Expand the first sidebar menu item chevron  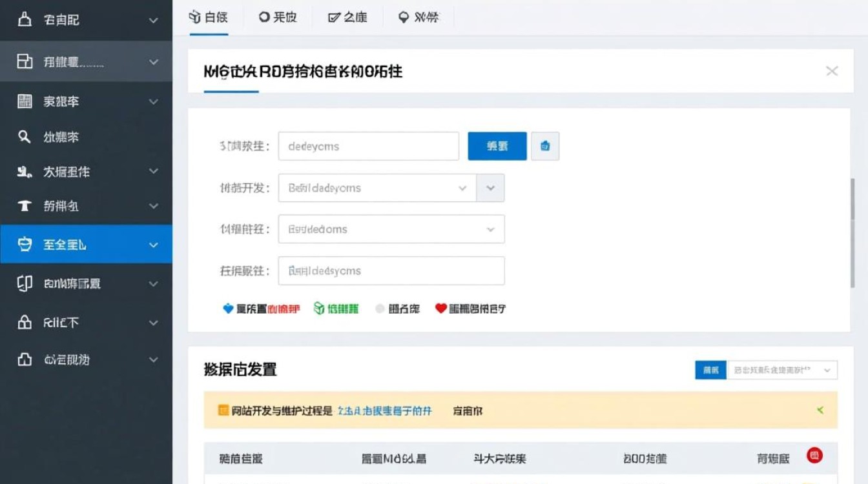(x=153, y=20)
